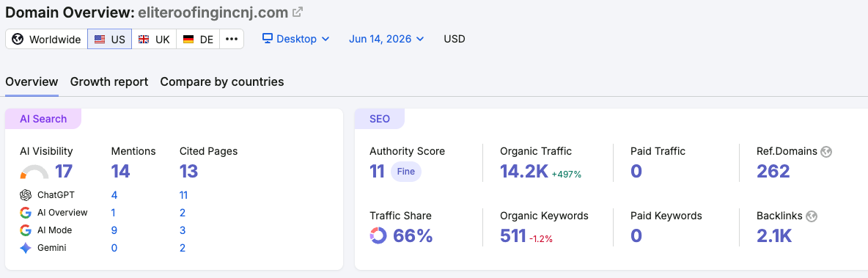
Task: Click the Authority Score label
Action: coord(407,151)
